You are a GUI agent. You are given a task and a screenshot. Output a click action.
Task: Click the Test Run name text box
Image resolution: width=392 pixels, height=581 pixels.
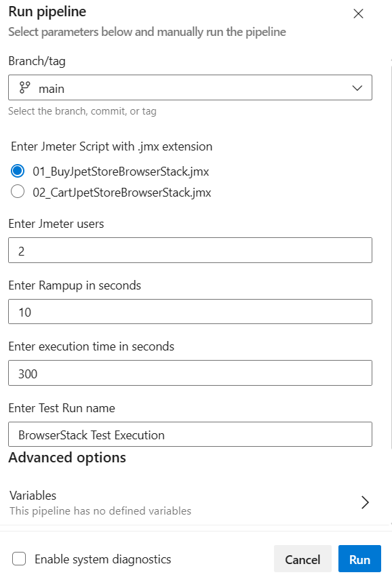[x=190, y=435]
